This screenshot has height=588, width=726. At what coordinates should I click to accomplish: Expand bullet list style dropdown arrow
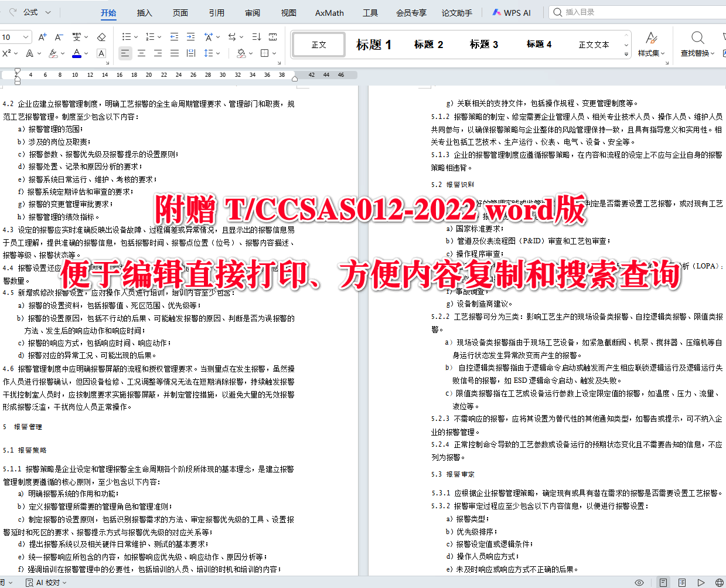(x=136, y=37)
